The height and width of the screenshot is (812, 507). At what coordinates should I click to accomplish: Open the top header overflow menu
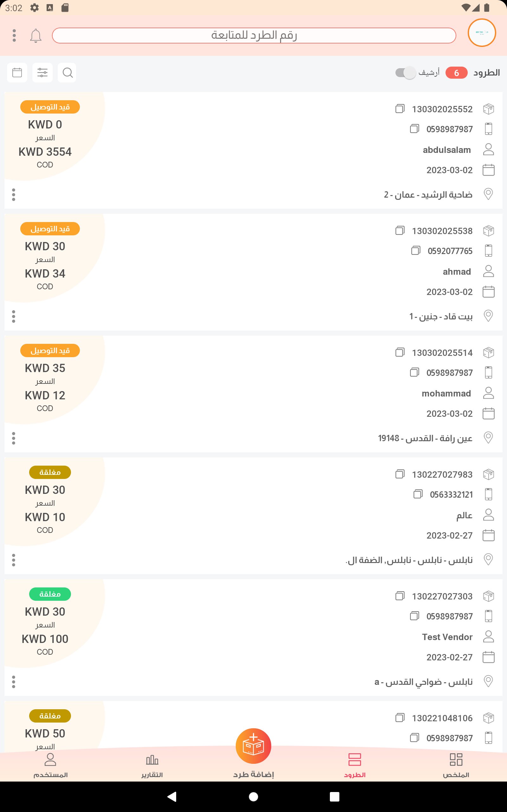click(x=14, y=36)
